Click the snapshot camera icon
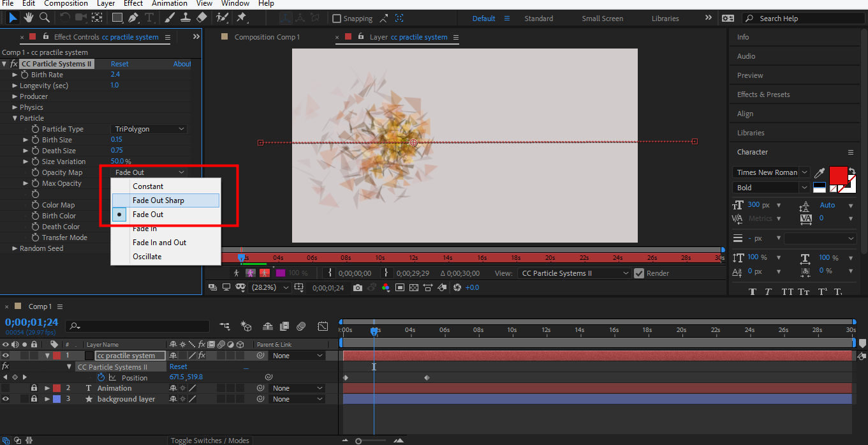 point(357,288)
